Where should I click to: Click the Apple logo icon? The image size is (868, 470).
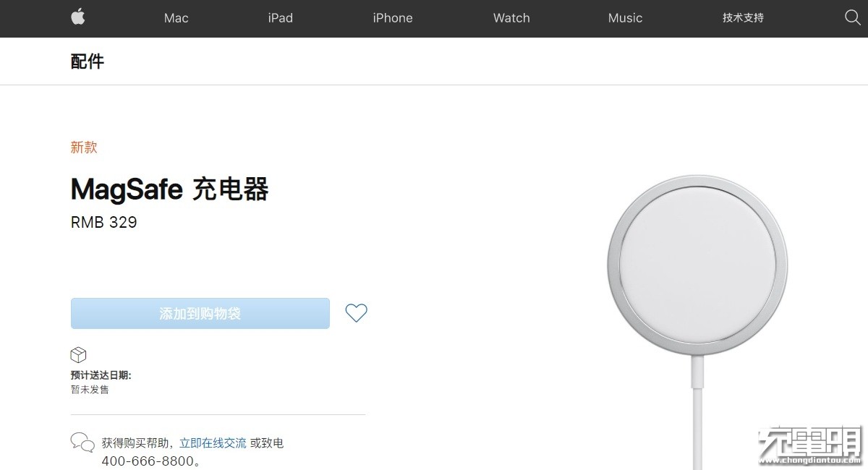(x=78, y=17)
